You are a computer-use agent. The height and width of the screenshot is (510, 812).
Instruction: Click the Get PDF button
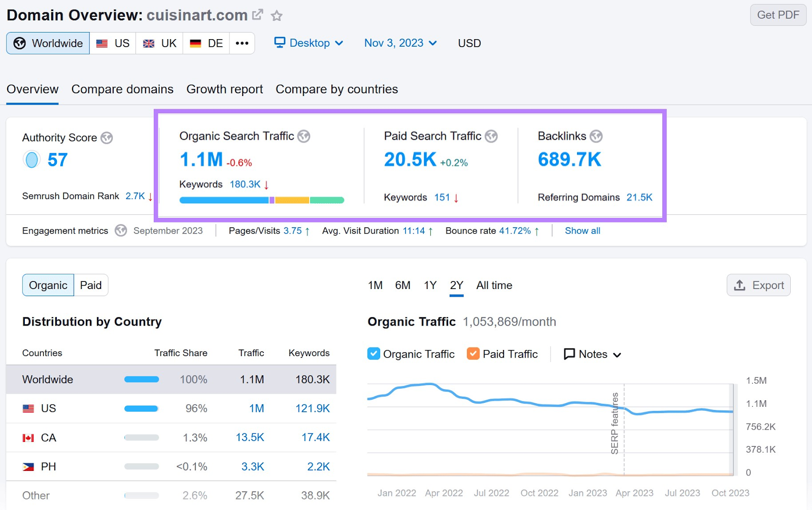[778, 15]
